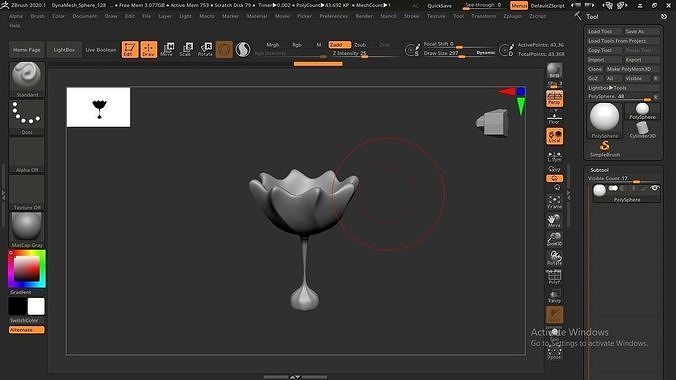Screen dimensions: 676x380
Task: Select the Move gizmo mode icon
Action: click(167, 49)
